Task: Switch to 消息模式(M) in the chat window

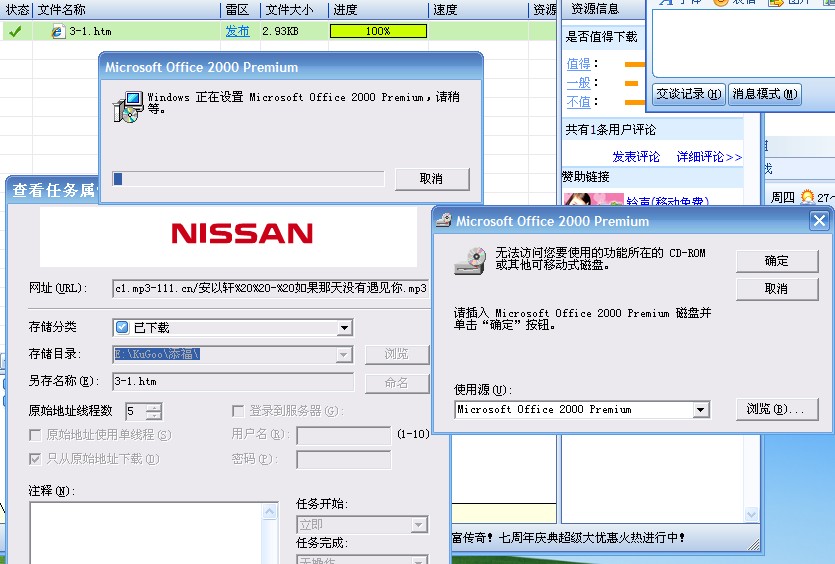Action: pyautogui.click(x=765, y=94)
